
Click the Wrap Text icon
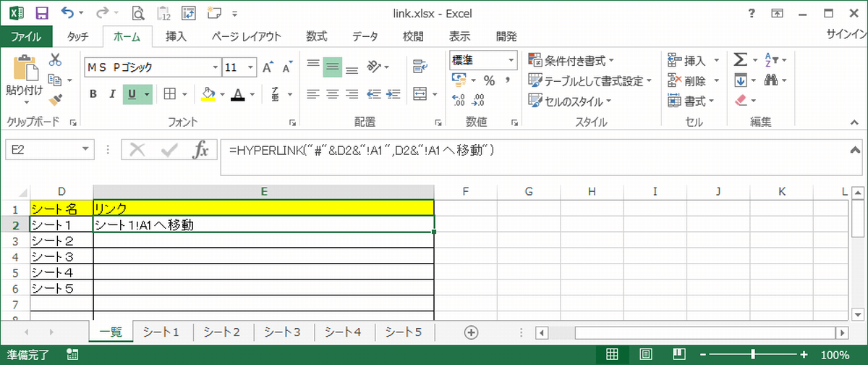tap(420, 67)
